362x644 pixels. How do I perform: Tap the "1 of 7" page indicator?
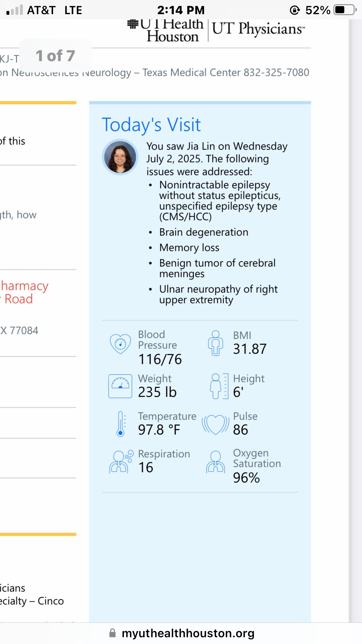click(x=55, y=56)
